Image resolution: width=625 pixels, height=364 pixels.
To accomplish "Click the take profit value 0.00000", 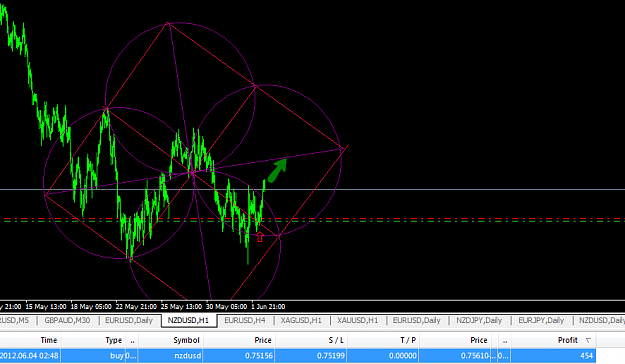I will [402, 356].
